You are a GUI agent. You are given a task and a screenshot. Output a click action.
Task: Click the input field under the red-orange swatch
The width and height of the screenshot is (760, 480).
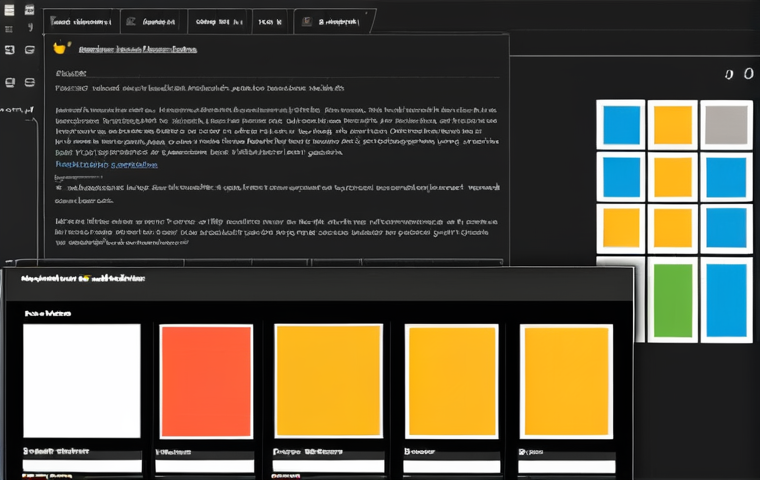click(x=205, y=466)
